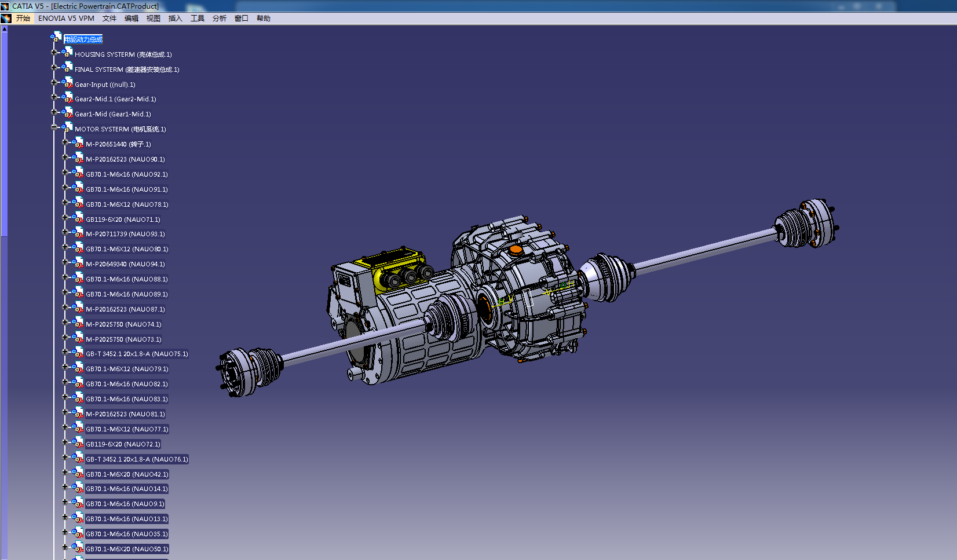The image size is (957, 560).
Task: Click the part icon for GB70.1-M6X12 (NAUO78.1)
Action: pos(78,203)
